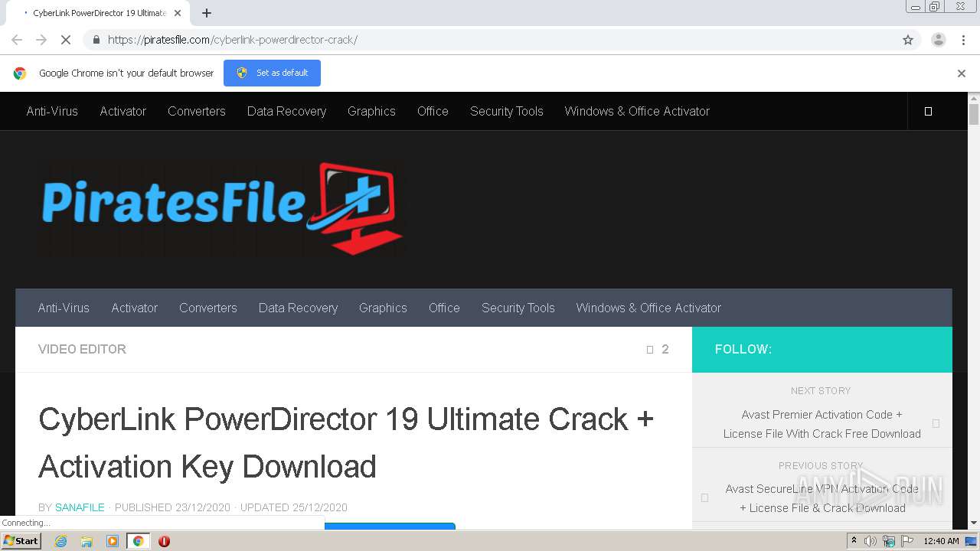Open network status tray icon
The width and height of the screenshot is (980, 551).
click(x=888, y=541)
